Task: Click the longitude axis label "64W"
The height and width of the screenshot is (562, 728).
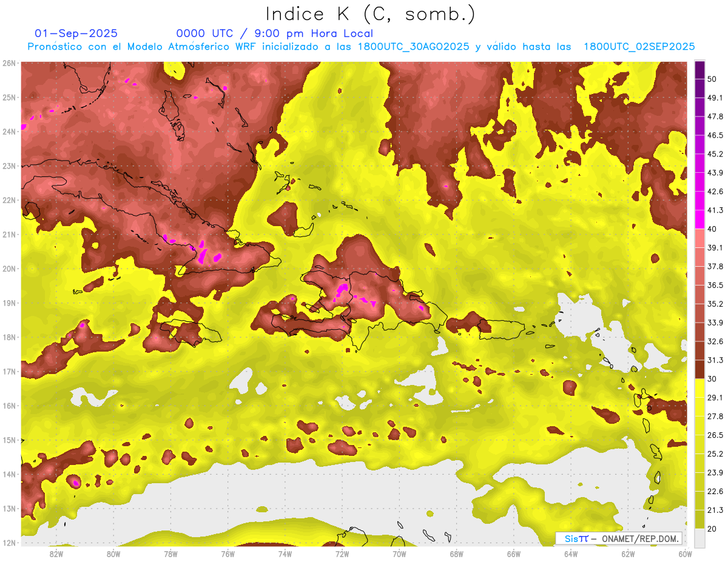Action: [x=571, y=554]
